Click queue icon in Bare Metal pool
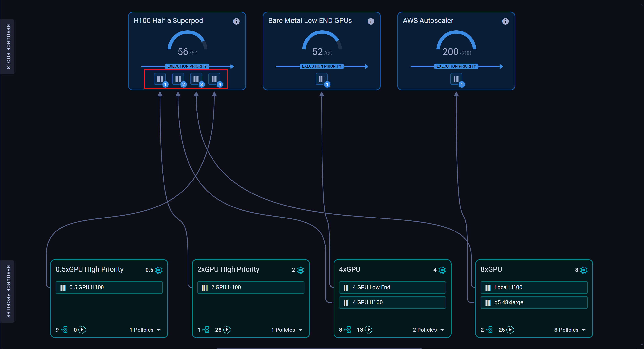The height and width of the screenshot is (349, 644). point(322,79)
